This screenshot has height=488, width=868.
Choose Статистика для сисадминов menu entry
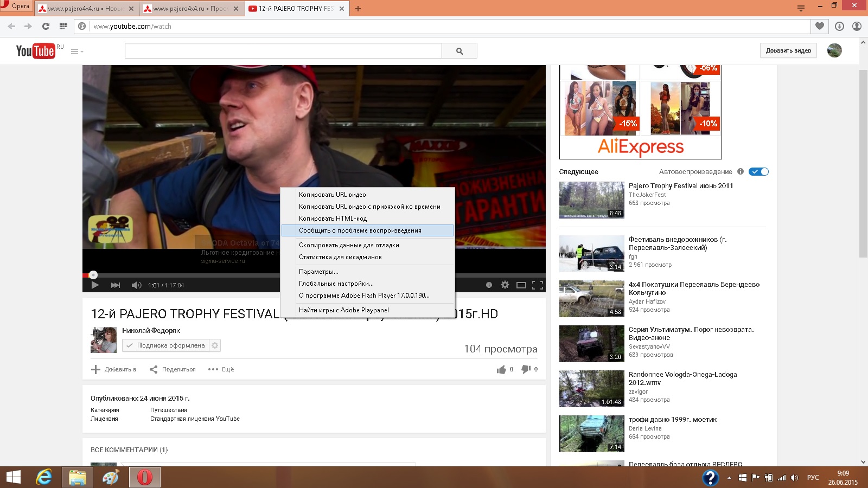click(x=340, y=257)
